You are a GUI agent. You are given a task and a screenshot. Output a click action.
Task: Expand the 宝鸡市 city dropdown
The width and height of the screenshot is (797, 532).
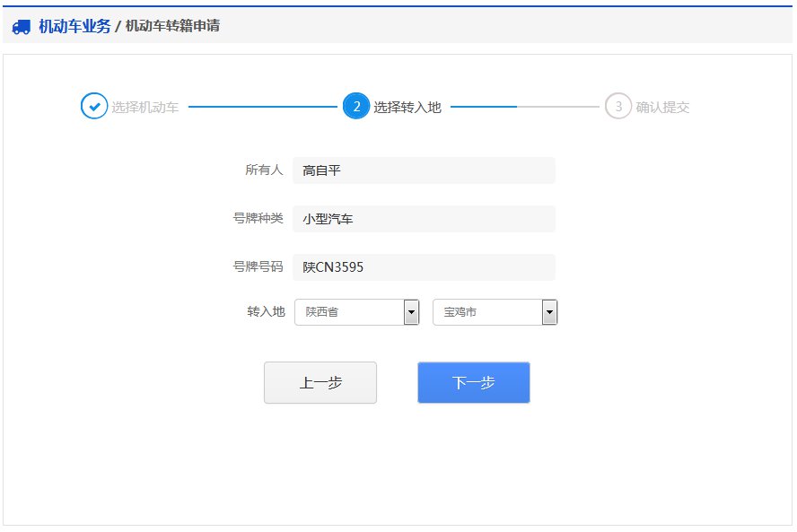(x=487, y=312)
